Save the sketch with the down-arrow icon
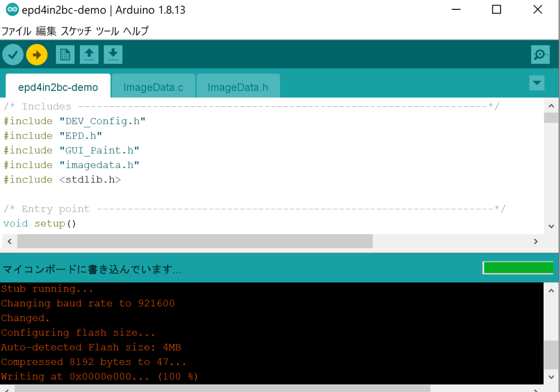Viewport: 560px width, 392px height. tap(113, 55)
